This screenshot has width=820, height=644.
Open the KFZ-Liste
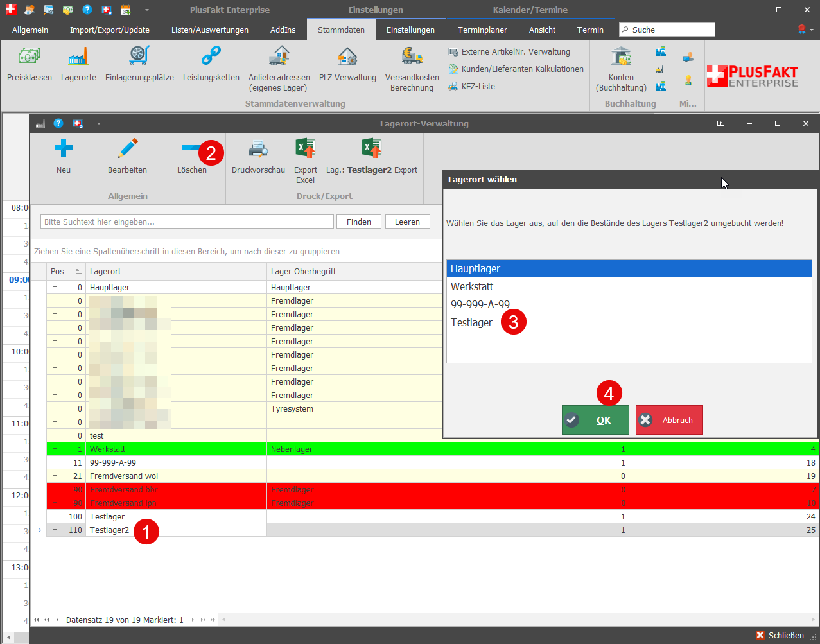click(x=472, y=86)
